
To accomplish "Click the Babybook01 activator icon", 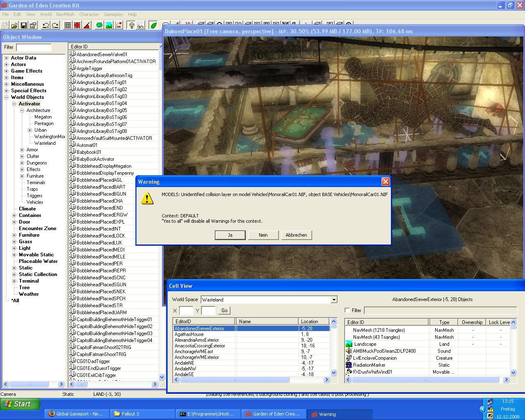I will [73, 152].
